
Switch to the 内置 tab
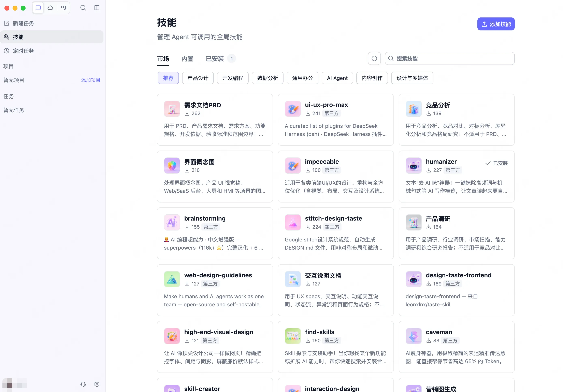click(x=187, y=59)
